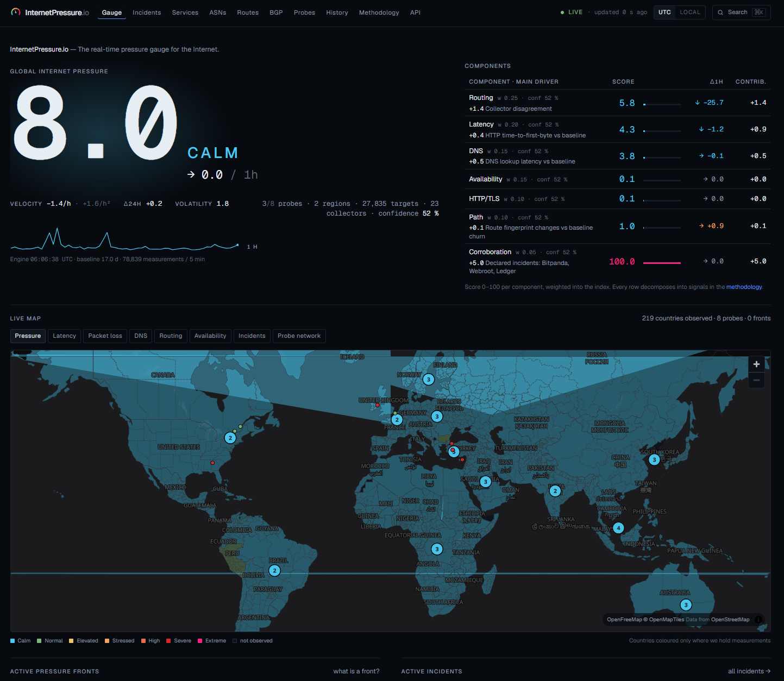Screen dimensions: 784x681
Task: Open the Incidents nav tab
Action: (x=147, y=12)
